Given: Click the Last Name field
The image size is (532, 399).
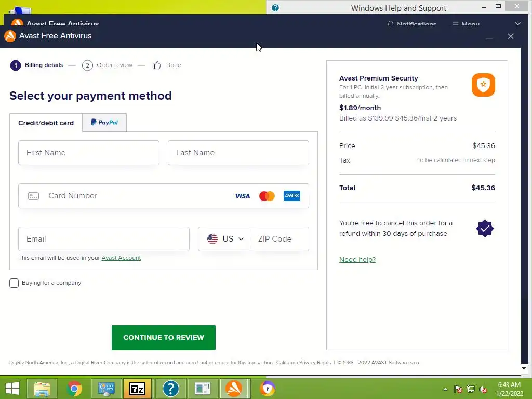Looking at the screenshot, I should pyautogui.click(x=238, y=153).
